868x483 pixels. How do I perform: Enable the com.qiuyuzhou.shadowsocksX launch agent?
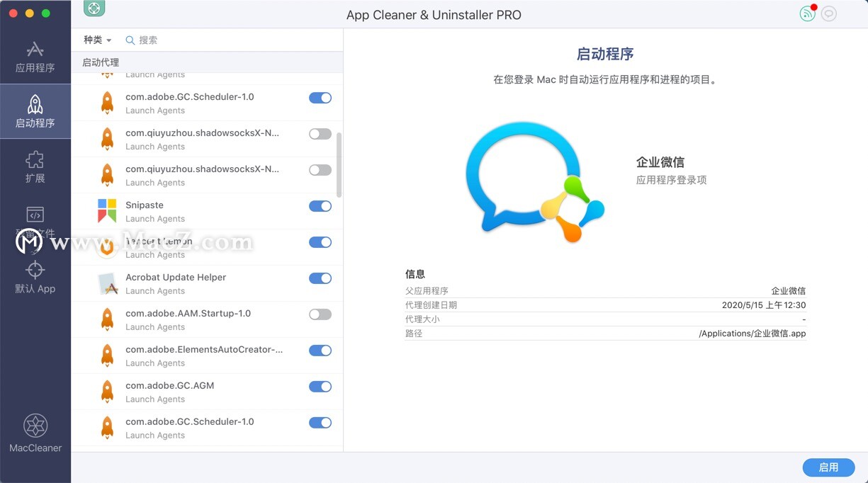tap(320, 135)
